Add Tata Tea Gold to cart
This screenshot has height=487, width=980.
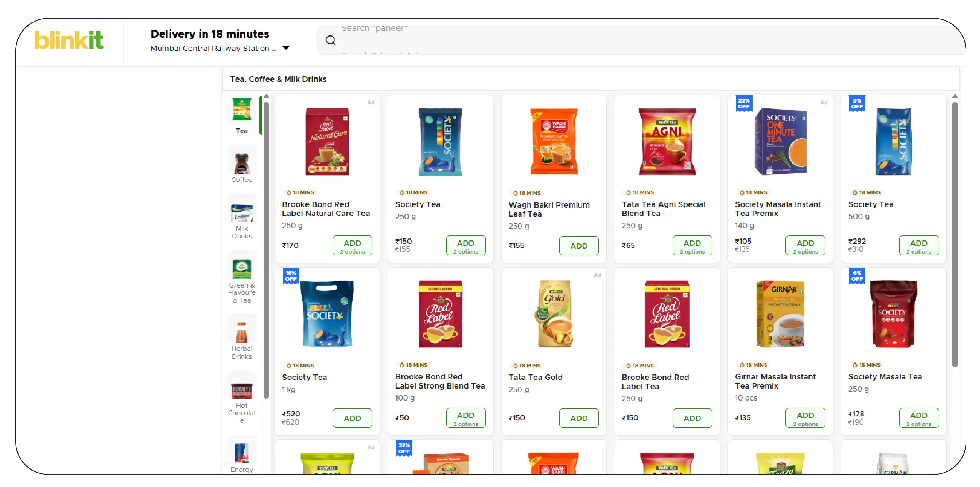click(579, 418)
